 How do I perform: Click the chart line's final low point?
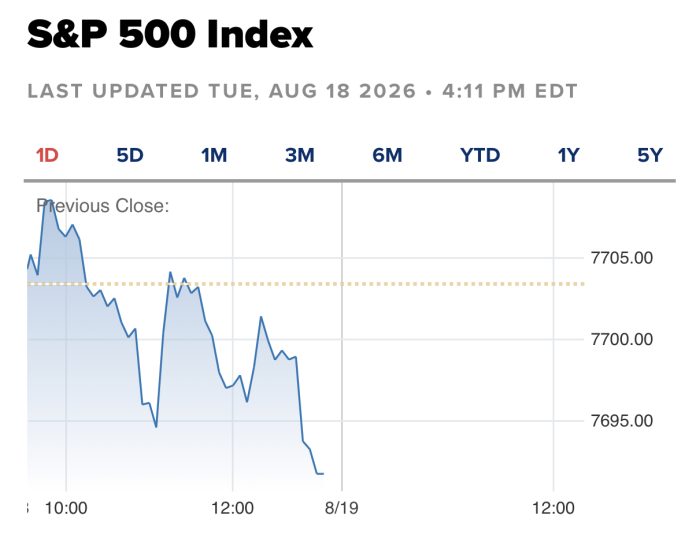(x=320, y=474)
